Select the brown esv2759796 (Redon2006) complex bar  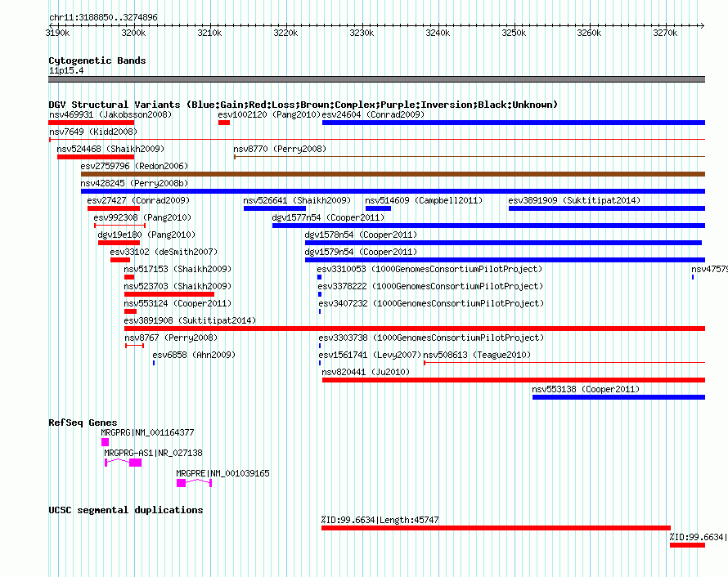pyautogui.click(x=393, y=174)
